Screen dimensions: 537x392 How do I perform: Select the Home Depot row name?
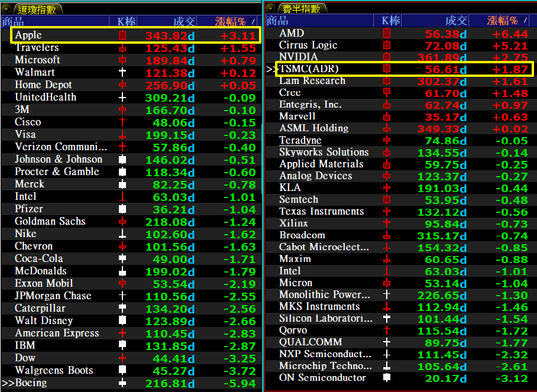44,85
